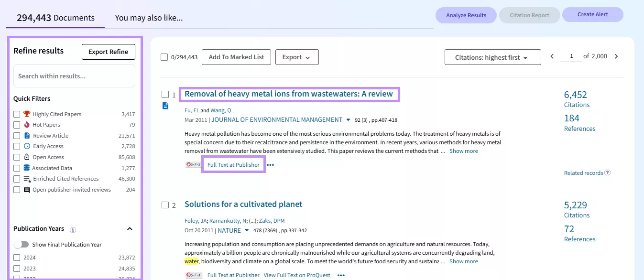Select the Hot Papers flame icon
Image resolution: width=644 pixels, height=280 pixels.
(27, 124)
